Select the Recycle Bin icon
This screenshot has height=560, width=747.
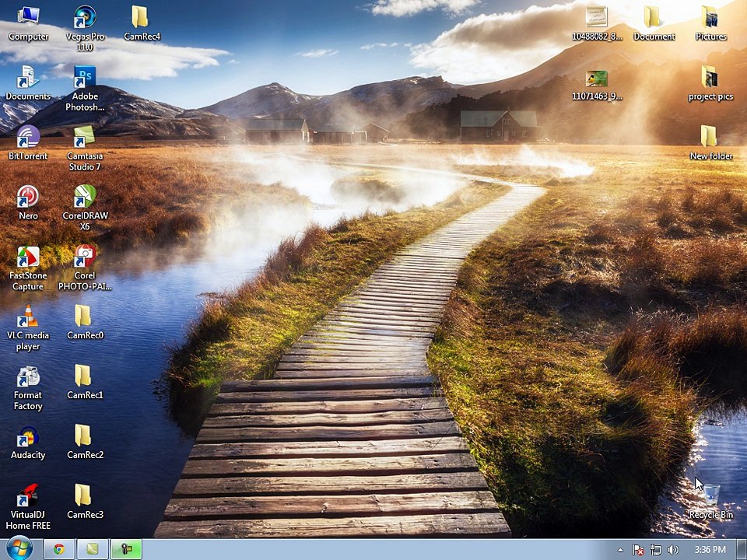(710, 502)
